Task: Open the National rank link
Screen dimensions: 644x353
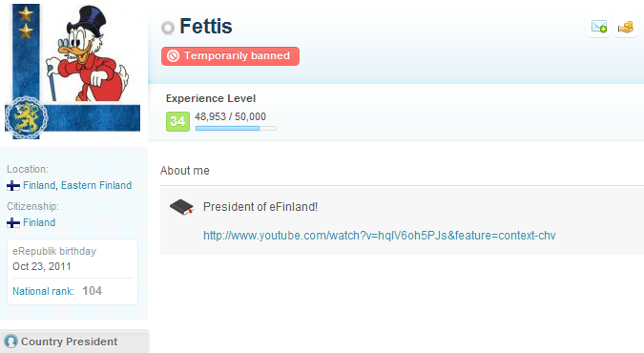Action: pyautogui.click(x=43, y=291)
